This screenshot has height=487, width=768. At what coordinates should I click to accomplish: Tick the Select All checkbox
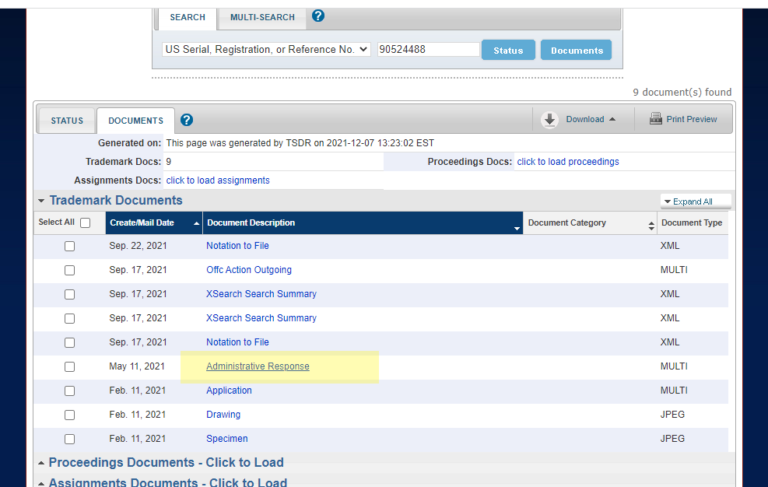click(x=85, y=223)
